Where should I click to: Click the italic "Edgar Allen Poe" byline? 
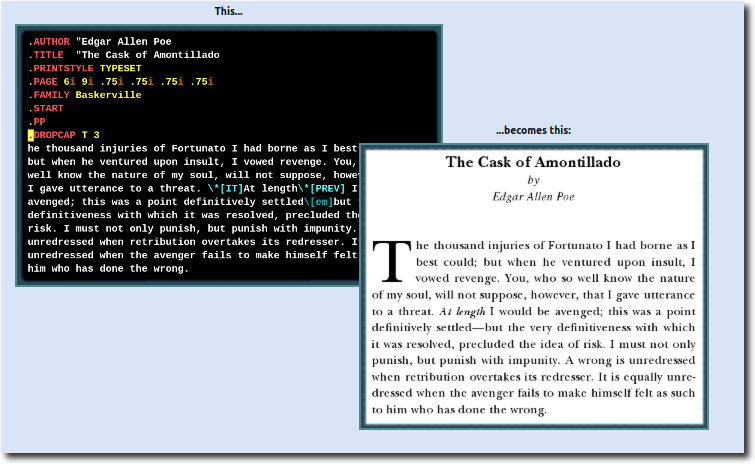(x=533, y=196)
